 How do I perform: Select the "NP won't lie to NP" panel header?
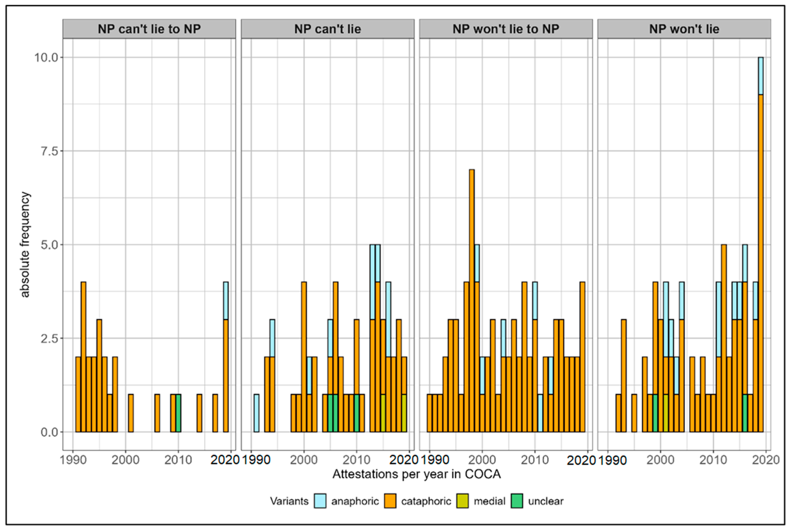pyautogui.click(x=506, y=29)
